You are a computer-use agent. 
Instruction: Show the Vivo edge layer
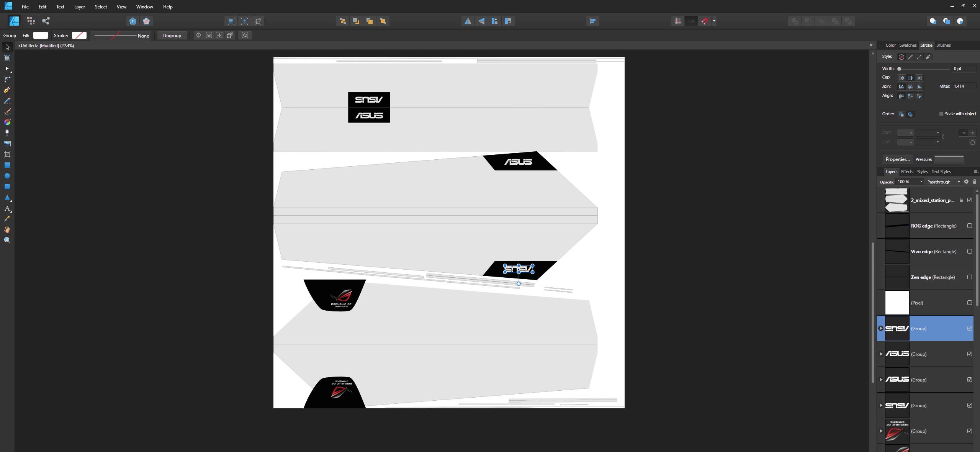969,251
